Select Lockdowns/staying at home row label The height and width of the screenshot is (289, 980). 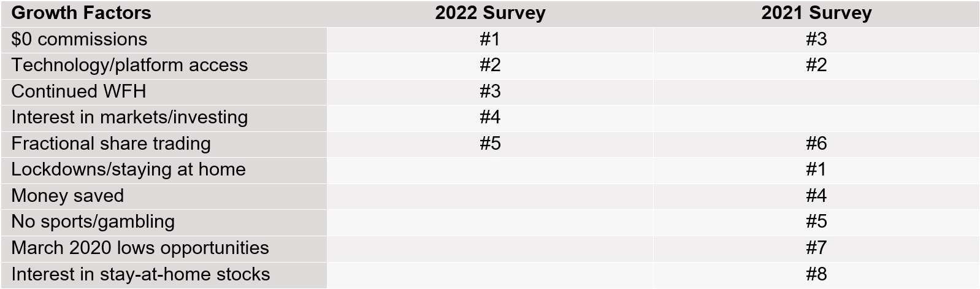(x=128, y=169)
